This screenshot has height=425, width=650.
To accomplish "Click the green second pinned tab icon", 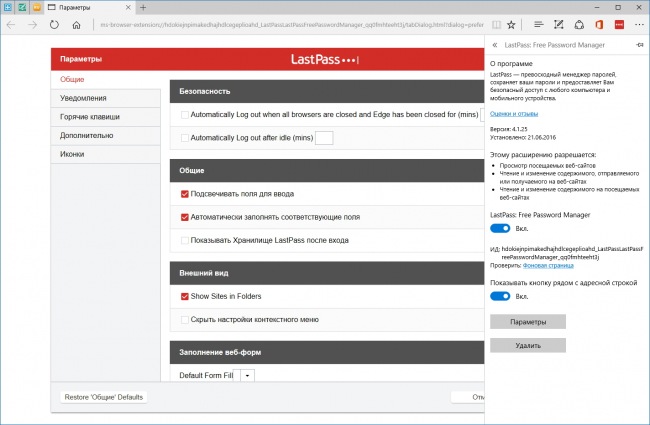I will click(22, 7).
